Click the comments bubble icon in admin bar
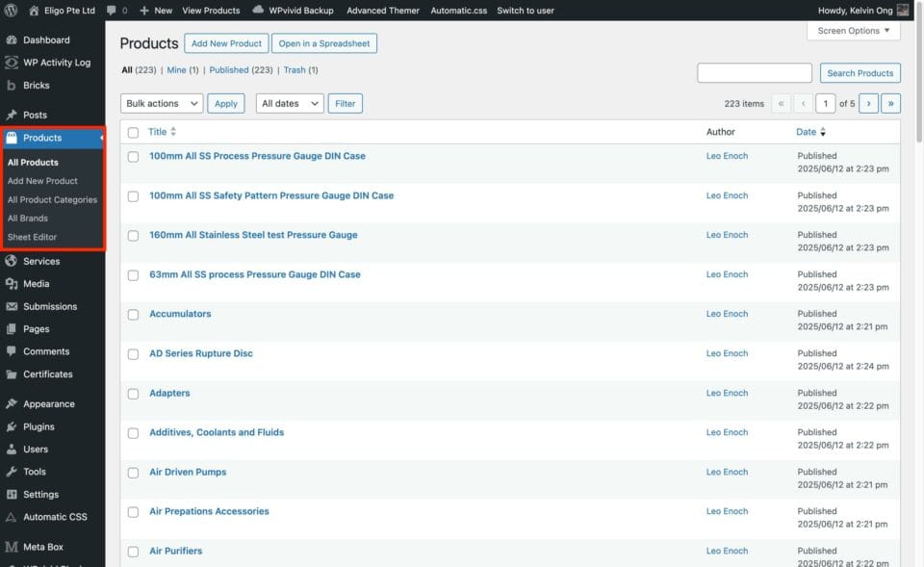This screenshot has width=924, height=567. [x=111, y=11]
